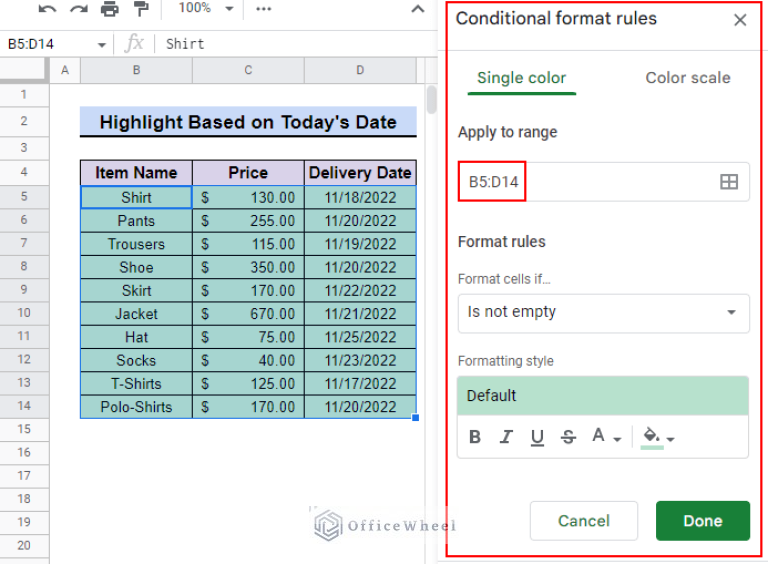Open the 100% zoom dropdown

(x=206, y=8)
